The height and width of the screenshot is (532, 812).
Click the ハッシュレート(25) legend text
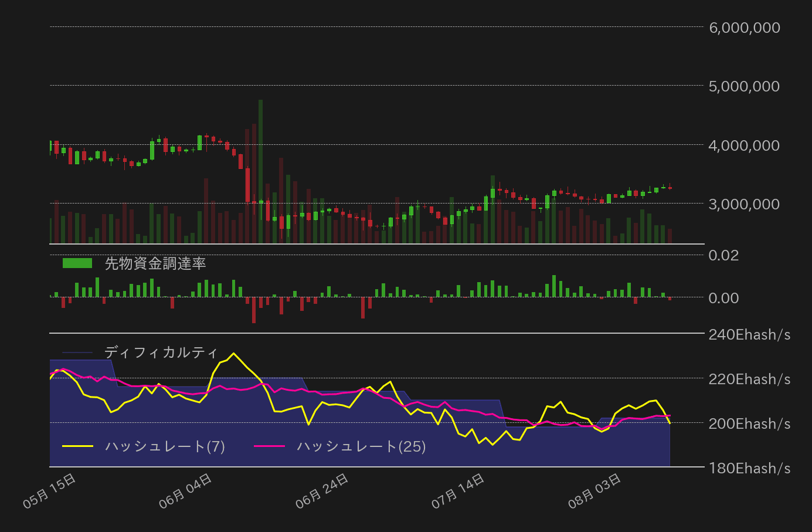click(361, 446)
